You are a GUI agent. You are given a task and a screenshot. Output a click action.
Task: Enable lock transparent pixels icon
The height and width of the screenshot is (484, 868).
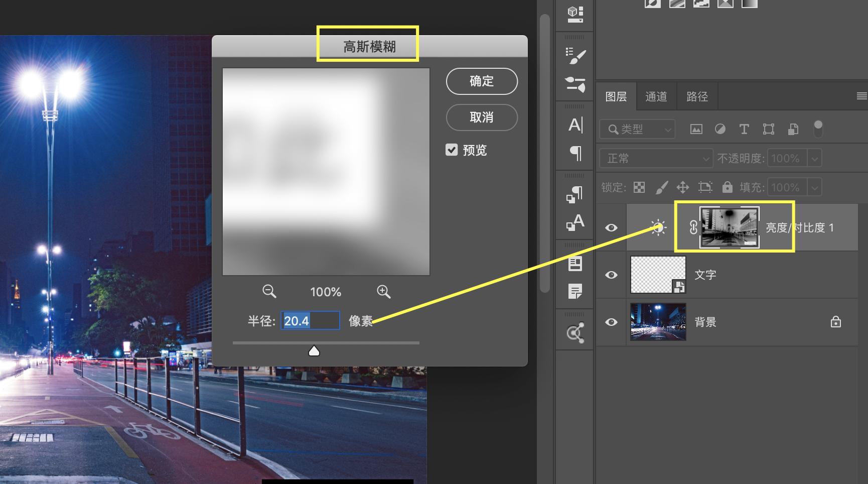click(x=639, y=187)
